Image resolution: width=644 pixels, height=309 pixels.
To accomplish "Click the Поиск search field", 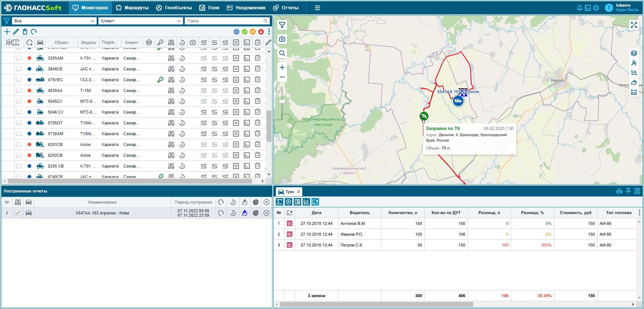I will pos(223,21).
